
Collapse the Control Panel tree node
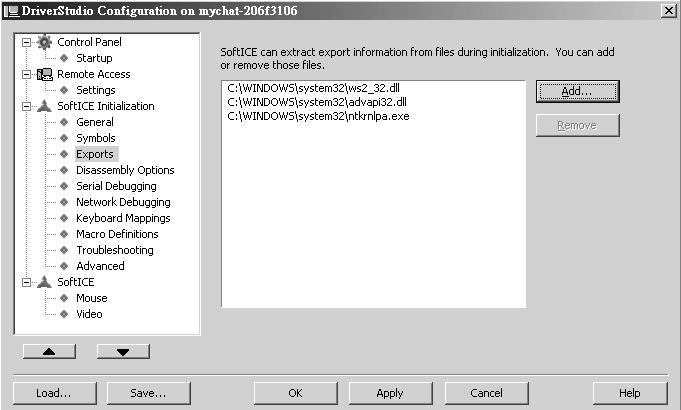pyautogui.click(x=26, y=42)
